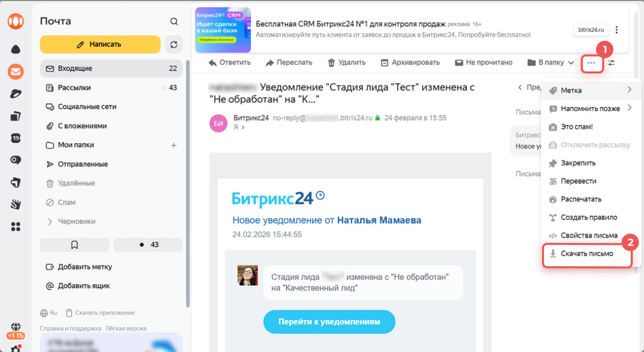Click the left folder list scrollbar
The height and width of the screenshot is (352, 644).
(x=188, y=184)
